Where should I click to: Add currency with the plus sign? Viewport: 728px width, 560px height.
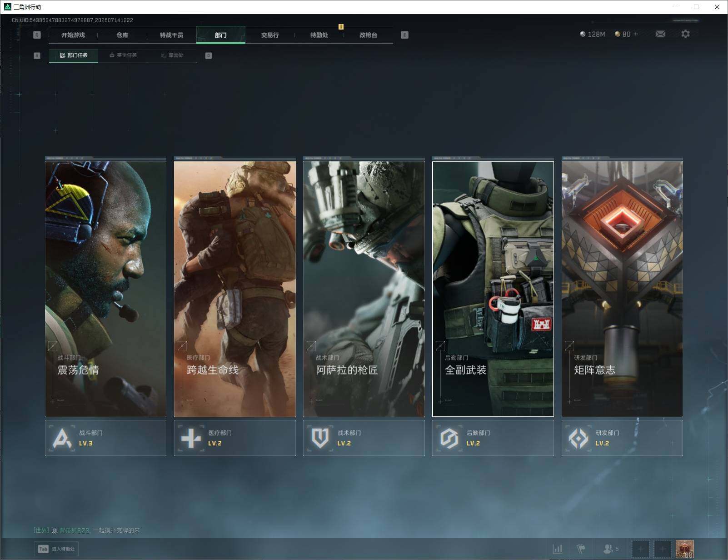pyautogui.click(x=636, y=34)
